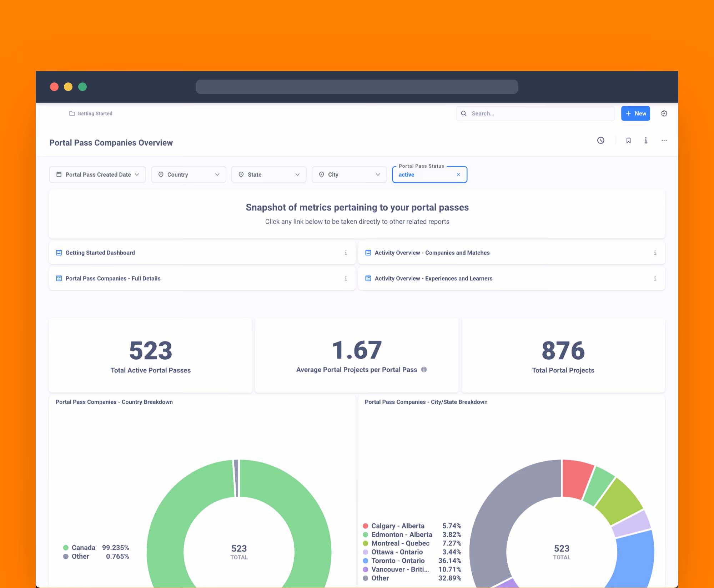The width and height of the screenshot is (714, 588).
Task: Click info icon on Portal Pass Companies Full Details
Action: tap(346, 278)
